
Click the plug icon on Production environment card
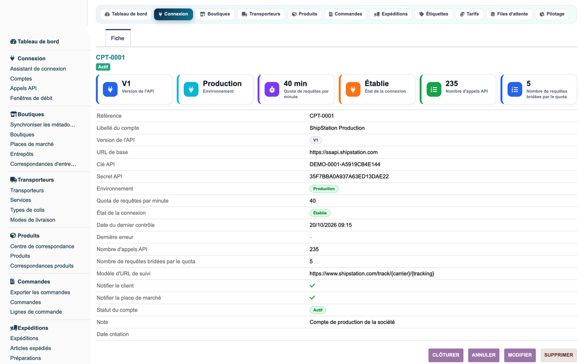191,90
